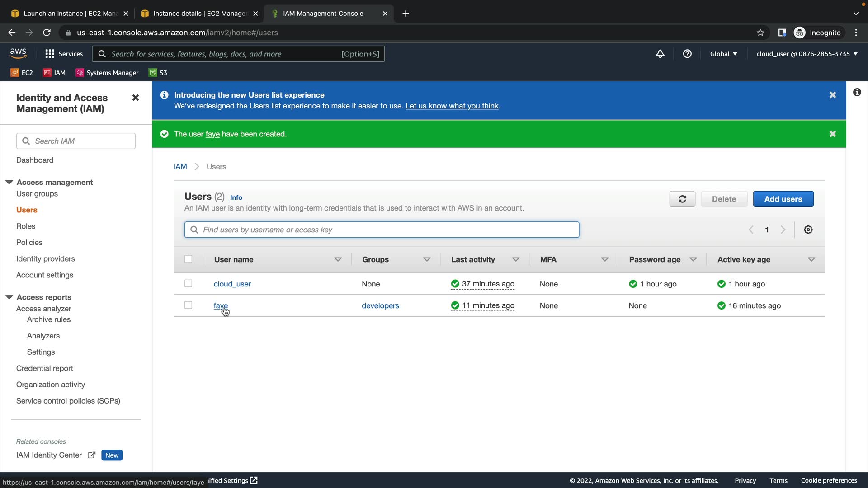Click the info panel icon on right edge

[857, 93]
